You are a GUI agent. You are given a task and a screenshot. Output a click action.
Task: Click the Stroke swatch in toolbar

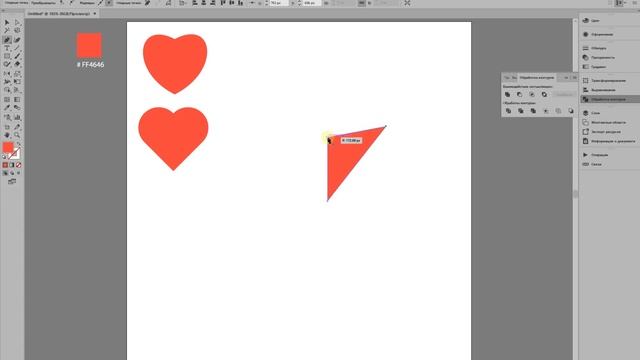click(x=16, y=155)
